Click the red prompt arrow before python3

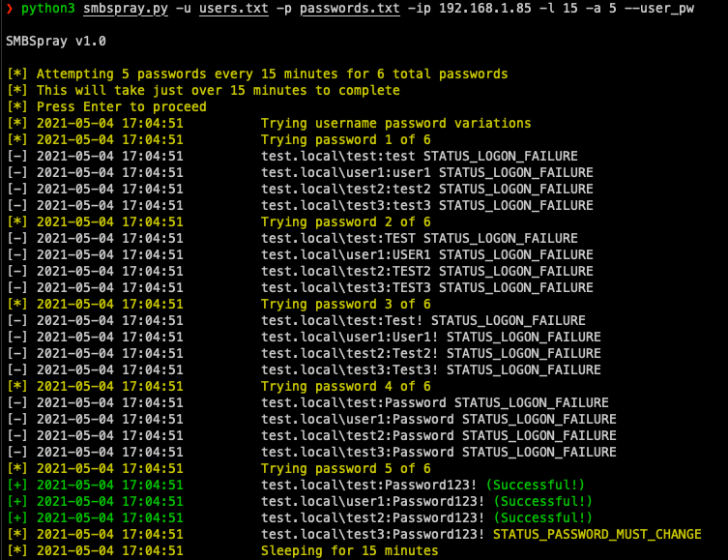(10, 8)
